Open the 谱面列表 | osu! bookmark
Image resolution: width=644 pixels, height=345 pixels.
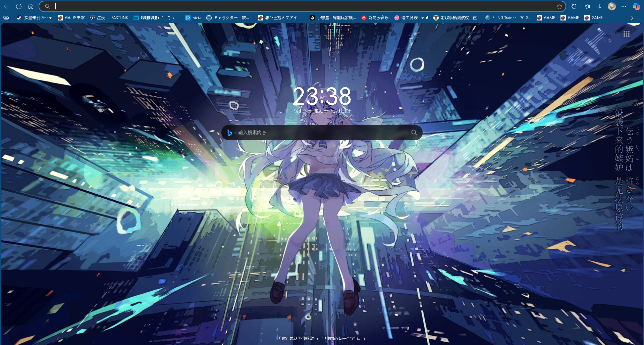point(411,18)
